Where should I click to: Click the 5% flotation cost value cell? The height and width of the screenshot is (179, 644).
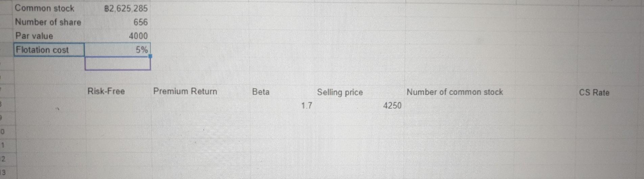[141, 50]
